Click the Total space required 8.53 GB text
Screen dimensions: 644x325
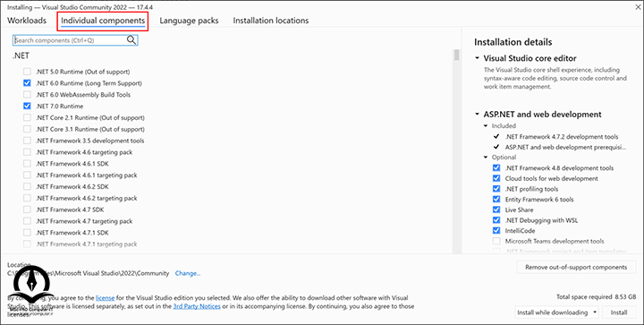coord(596,296)
